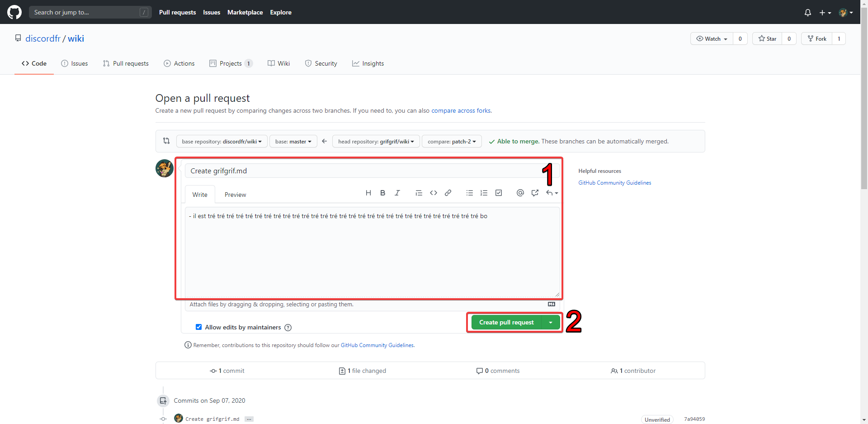Insert code formatting

[434, 193]
